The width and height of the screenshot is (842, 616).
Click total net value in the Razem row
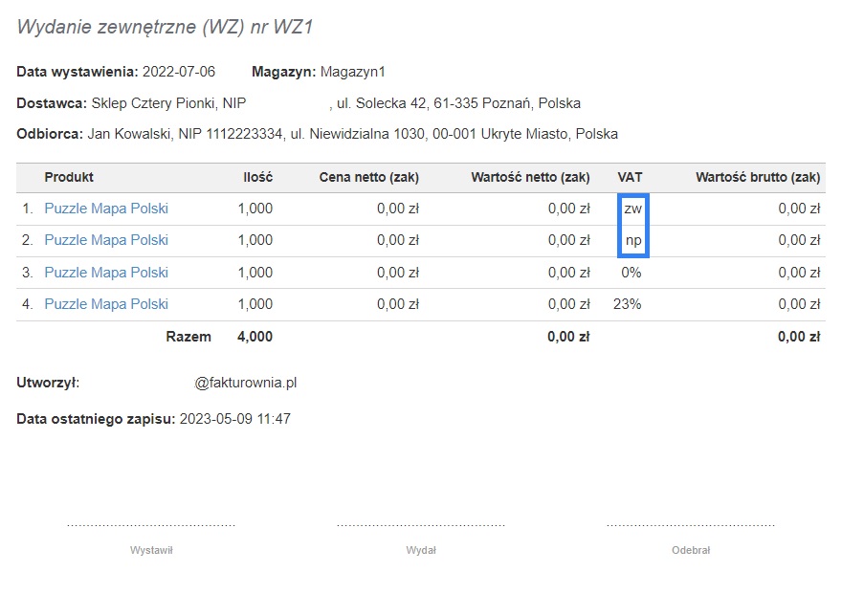[x=568, y=337]
